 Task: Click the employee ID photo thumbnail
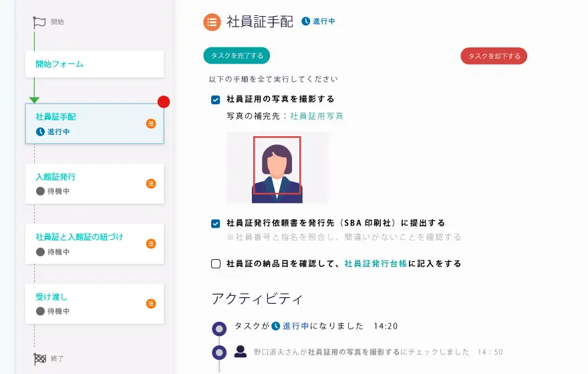click(277, 168)
